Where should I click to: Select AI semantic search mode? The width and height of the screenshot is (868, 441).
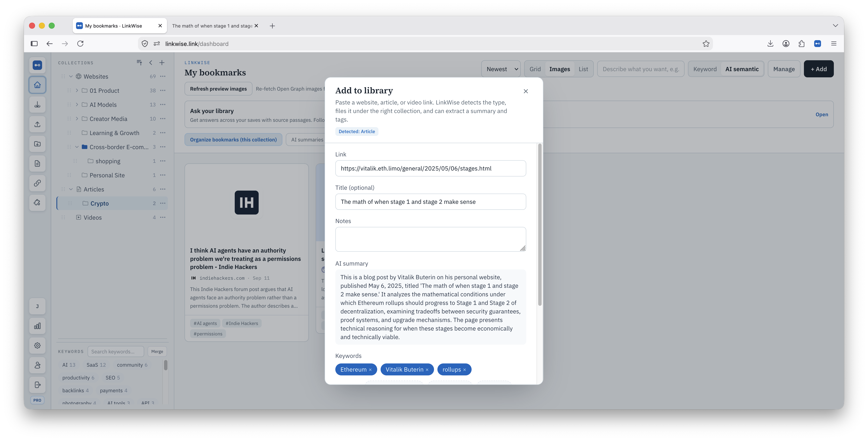pos(742,69)
